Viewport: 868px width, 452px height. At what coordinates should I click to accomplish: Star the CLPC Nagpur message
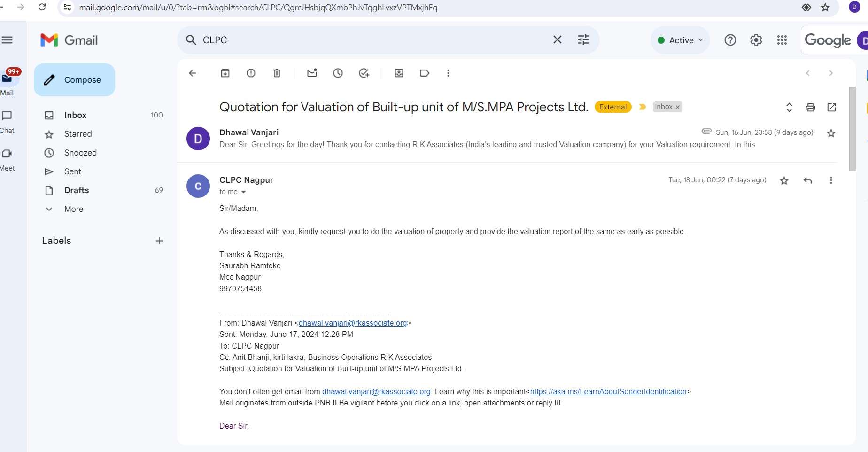784,181
